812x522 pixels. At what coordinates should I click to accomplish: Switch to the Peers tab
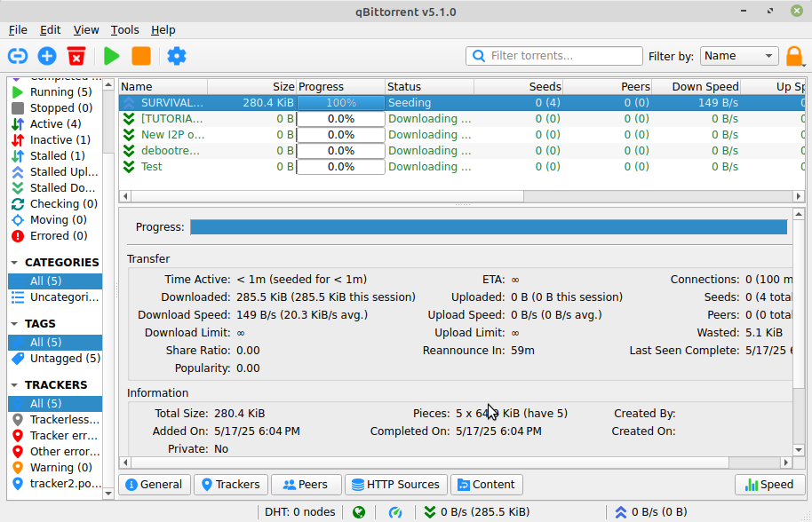(306, 485)
